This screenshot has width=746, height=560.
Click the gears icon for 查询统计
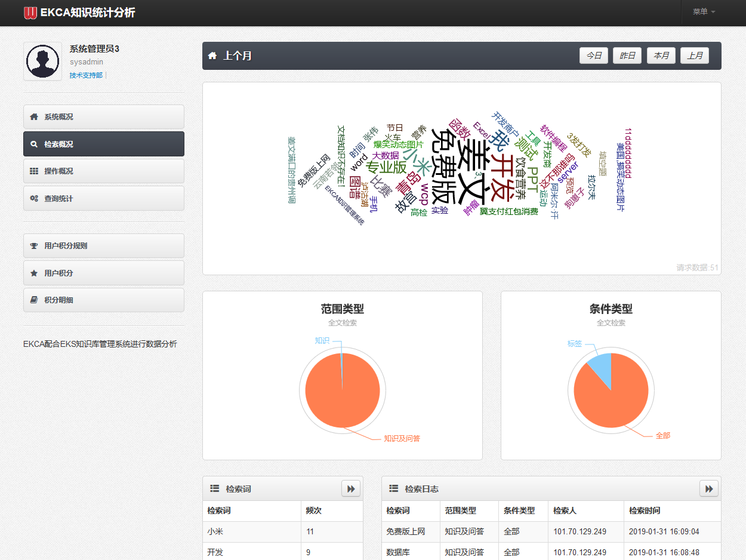click(34, 198)
